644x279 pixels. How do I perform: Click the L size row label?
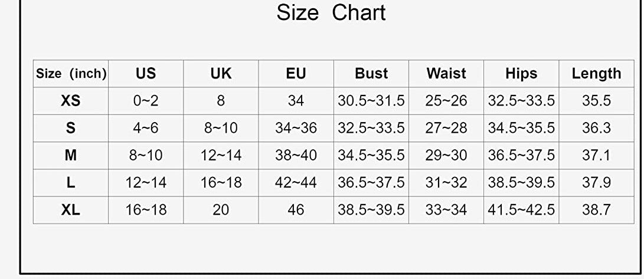point(71,183)
